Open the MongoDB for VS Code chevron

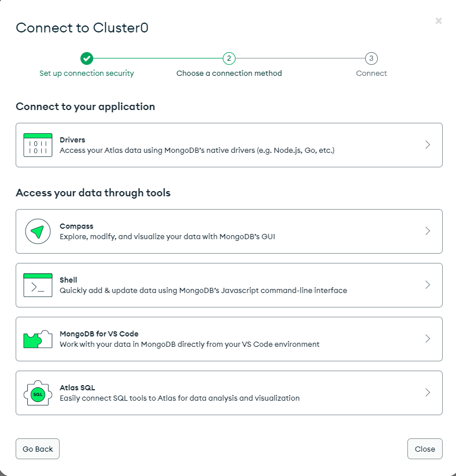tap(428, 339)
